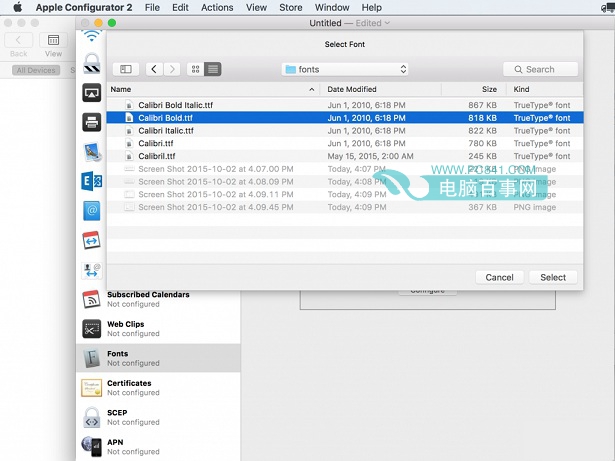Choose the Calibri Italic.ttf file
Screen dimensions: 615x461
point(165,130)
